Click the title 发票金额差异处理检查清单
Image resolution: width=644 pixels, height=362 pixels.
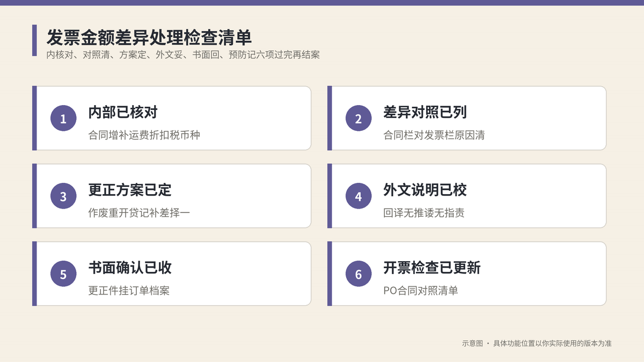pyautogui.click(x=149, y=38)
